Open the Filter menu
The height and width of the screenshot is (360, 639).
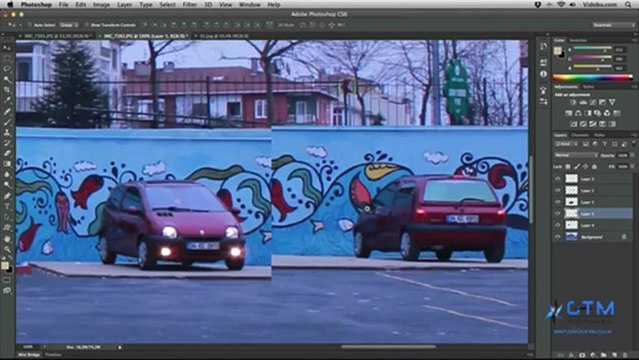189,4
